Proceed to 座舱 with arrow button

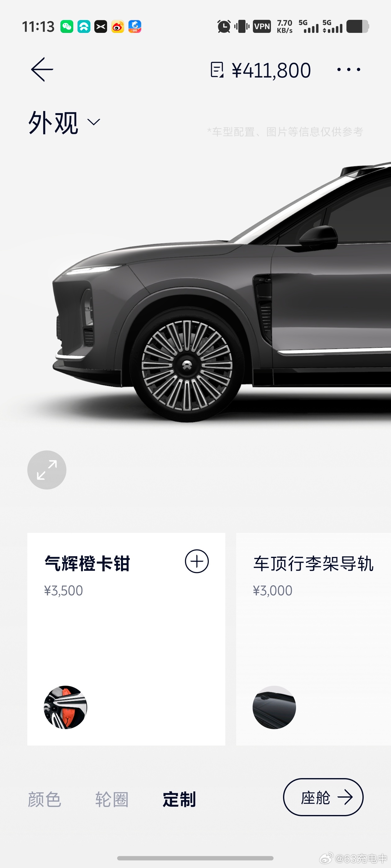pos(323,797)
